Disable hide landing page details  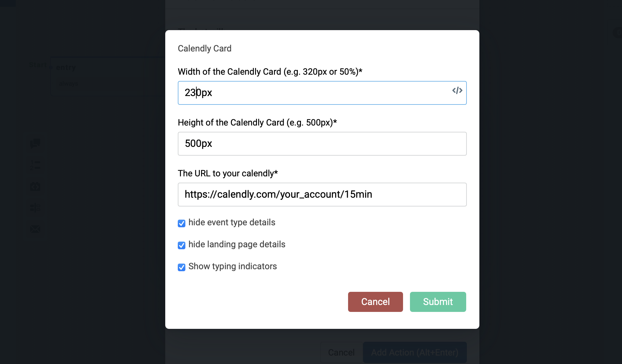pyautogui.click(x=182, y=245)
